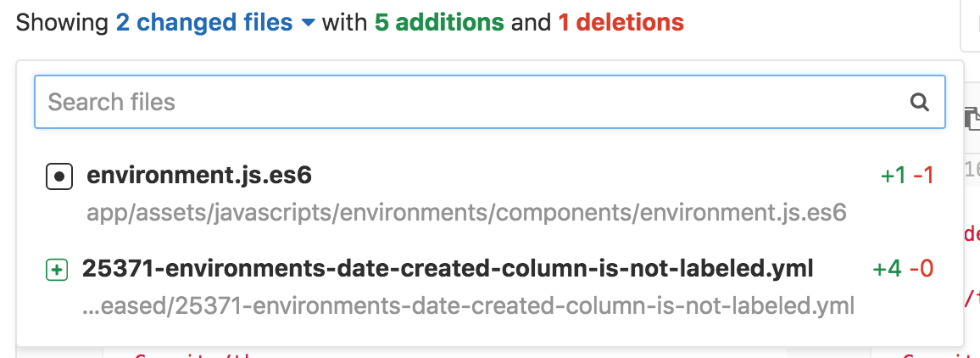Click the +4 additions stat for yml file
This screenshot has height=358, width=980.
pyautogui.click(x=888, y=269)
